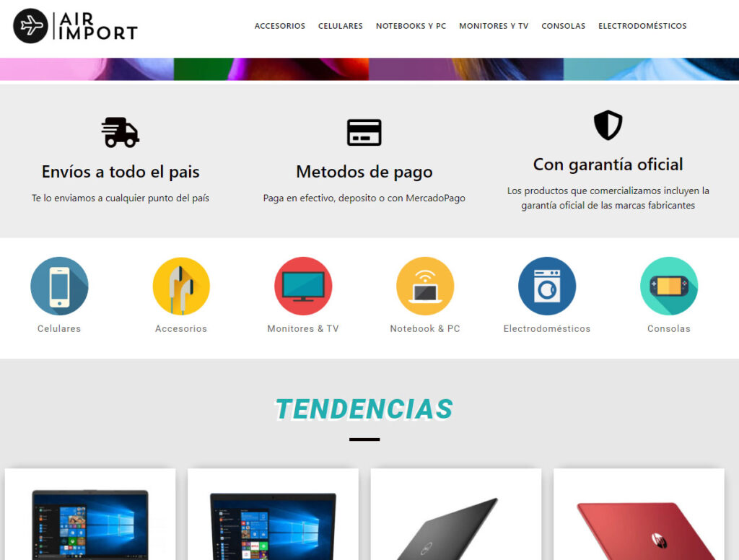Image resolution: width=739 pixels, height=560 pixels.
Task: Click the credit card payment icon
Action: (364, 132)
